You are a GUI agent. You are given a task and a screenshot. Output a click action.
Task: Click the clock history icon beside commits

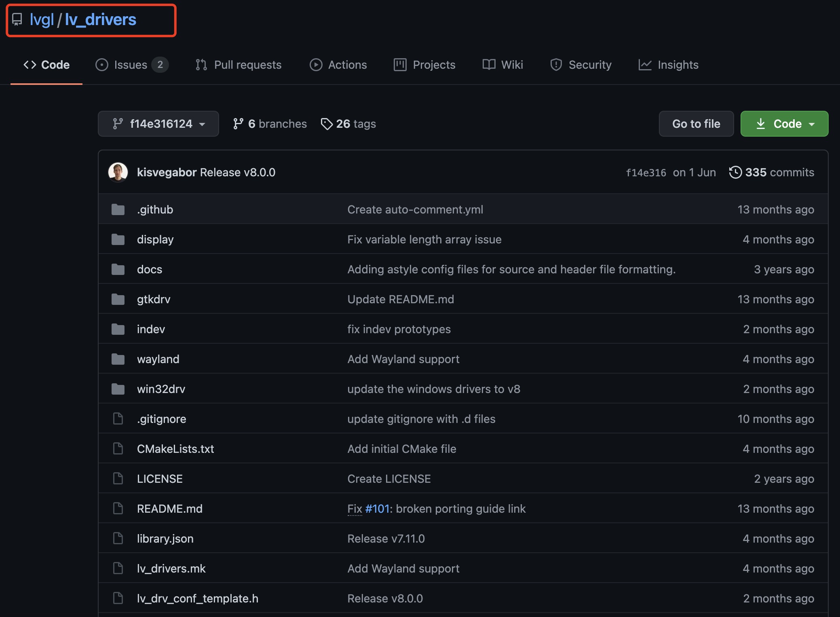(x=735, y=172)
